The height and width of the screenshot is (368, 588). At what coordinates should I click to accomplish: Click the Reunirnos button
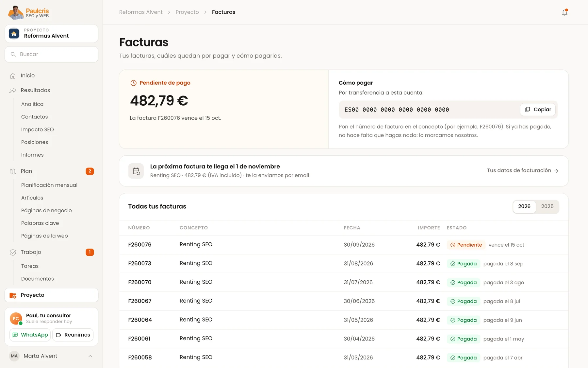tap(73, 335)
